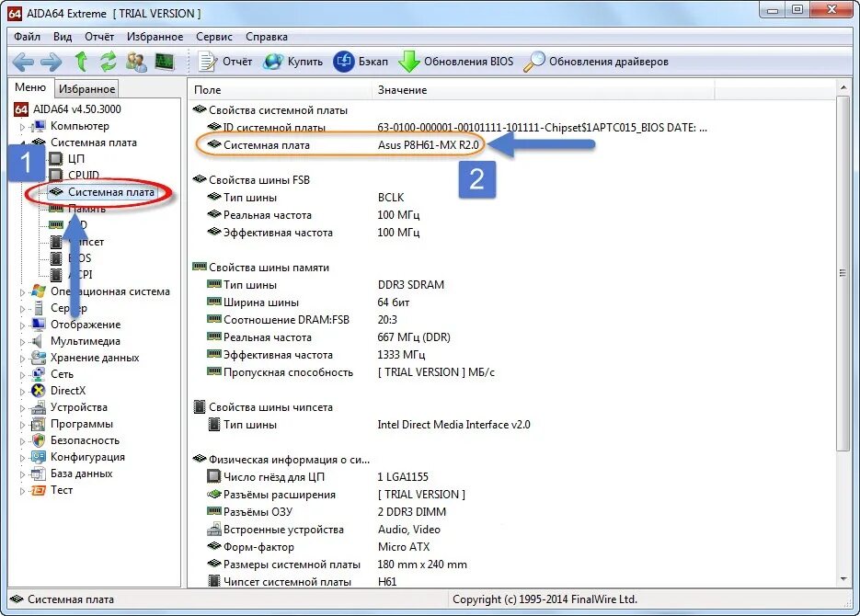This screenshot has width=860, height=616.
Task: Click the Устройства icon in tree
Action: tap(39, 407)
